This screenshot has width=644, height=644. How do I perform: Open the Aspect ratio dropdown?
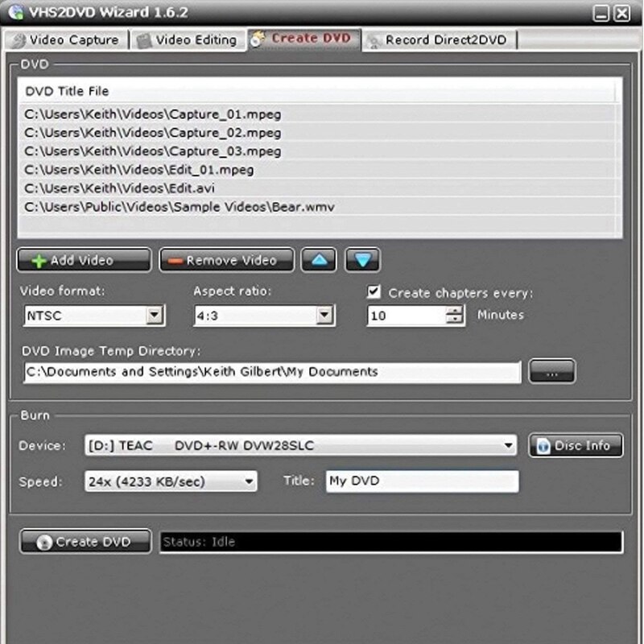[325, 315]
